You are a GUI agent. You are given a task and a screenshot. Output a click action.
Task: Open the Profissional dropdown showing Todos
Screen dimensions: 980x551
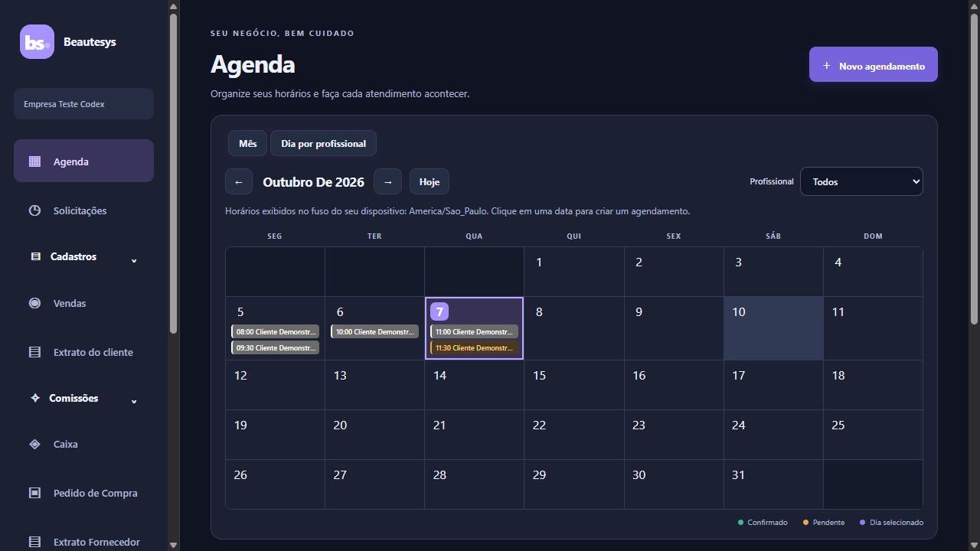pyautogui.click(x=861, y=181)
